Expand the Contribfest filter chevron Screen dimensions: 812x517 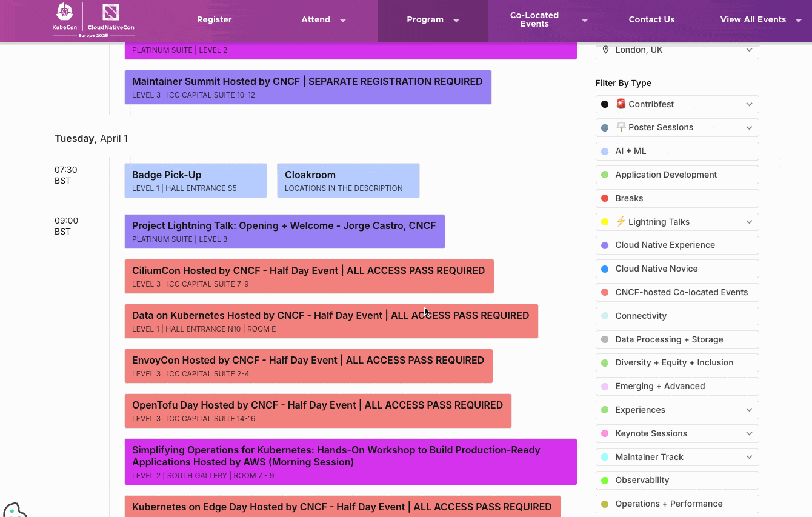[x=749, y=104]
